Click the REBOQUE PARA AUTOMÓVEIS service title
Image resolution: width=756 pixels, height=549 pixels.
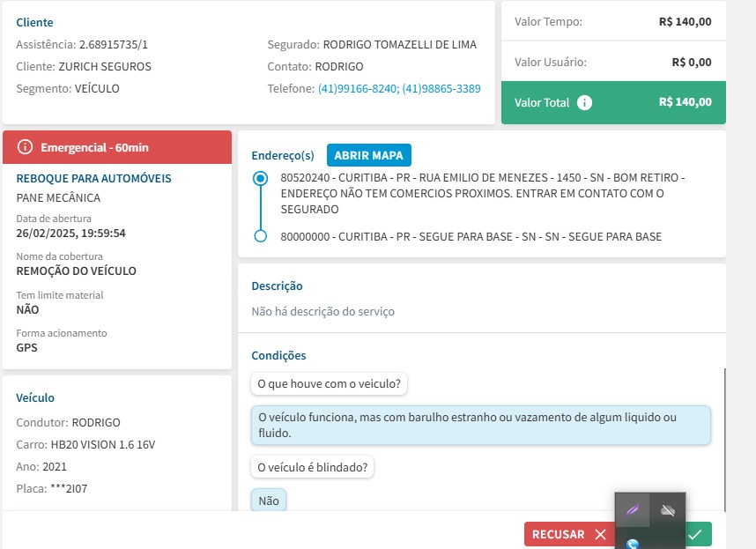coord(94,178)
